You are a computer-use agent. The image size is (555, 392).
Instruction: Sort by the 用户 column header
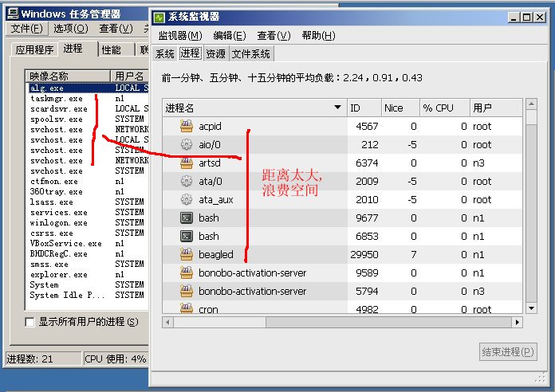496,108
